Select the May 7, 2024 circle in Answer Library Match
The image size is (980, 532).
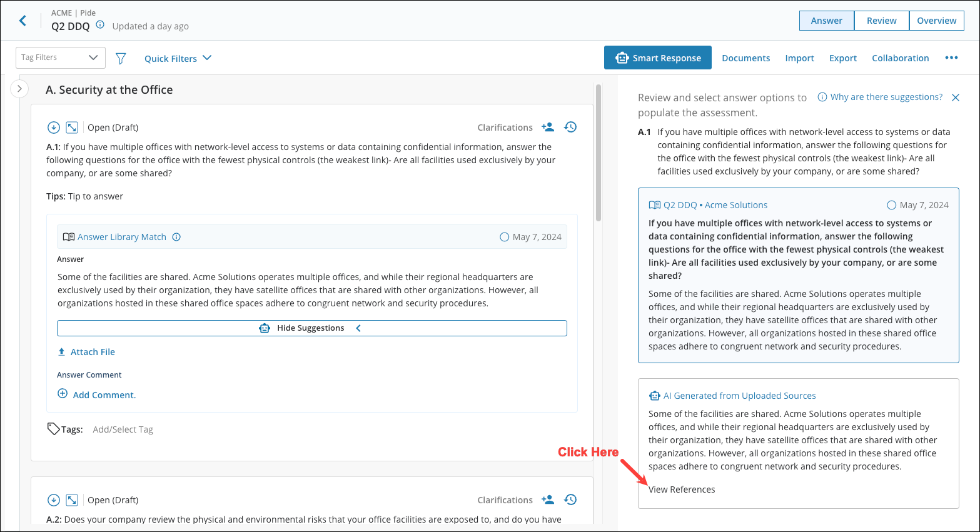pos(504,237)
